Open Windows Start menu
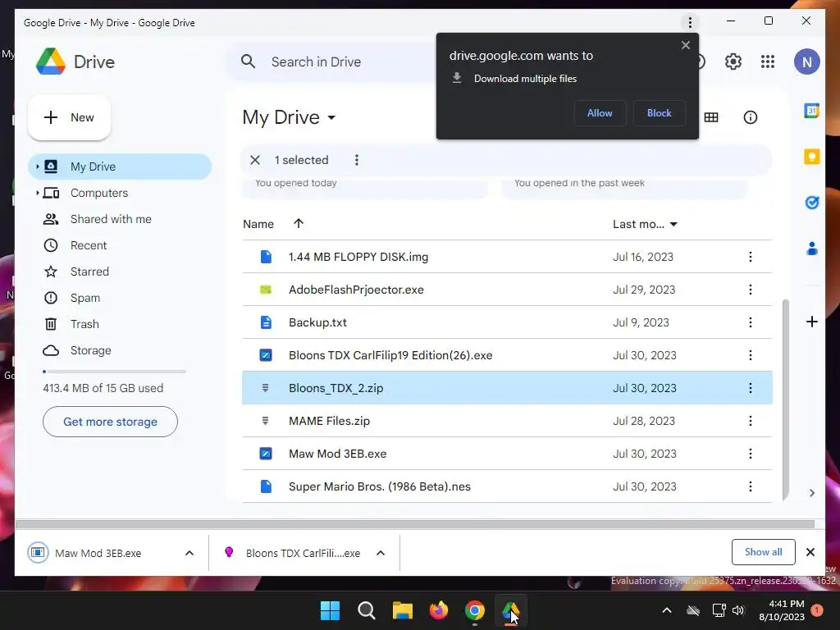Image resolution: width=840 pixels, height=630 pixels. click(330, 610)
